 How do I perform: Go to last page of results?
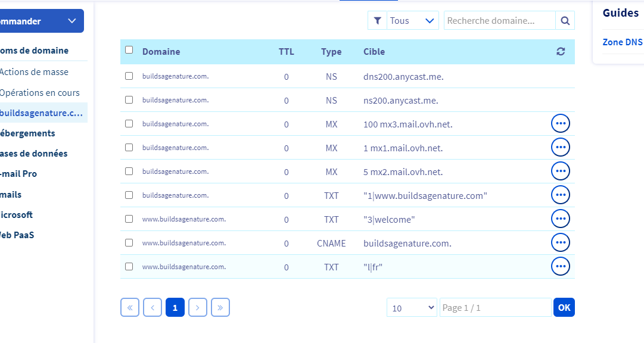pyautogui.click(x=220, y=307)
